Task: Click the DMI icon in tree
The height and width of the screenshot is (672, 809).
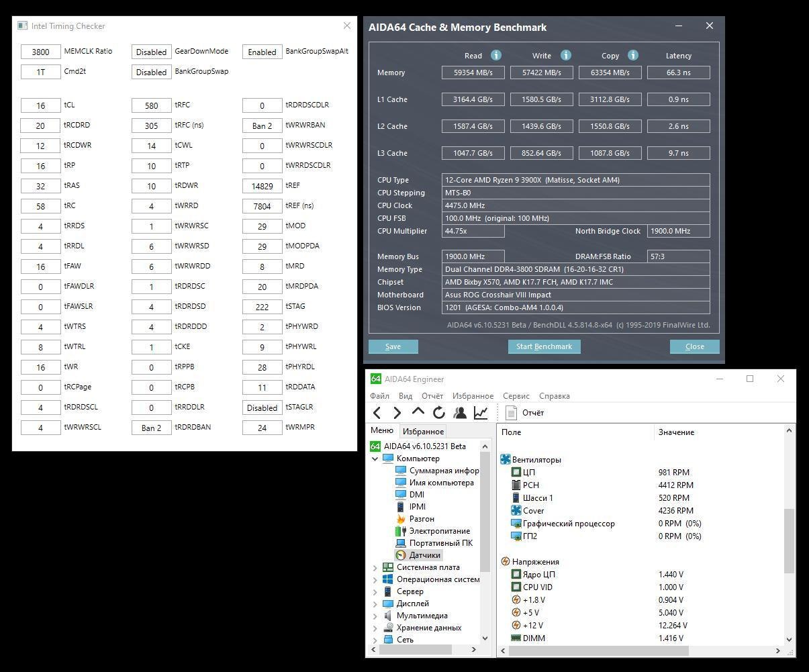Action: (401, 495)
